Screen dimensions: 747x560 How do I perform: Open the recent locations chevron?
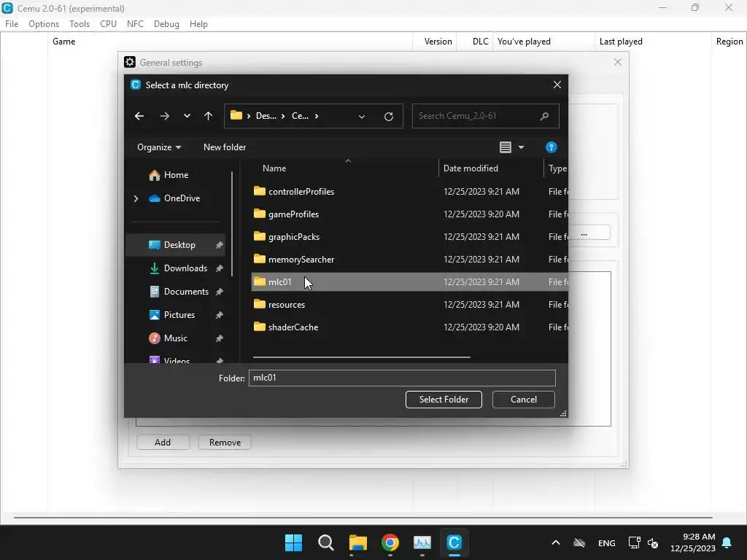coord(187,116)
